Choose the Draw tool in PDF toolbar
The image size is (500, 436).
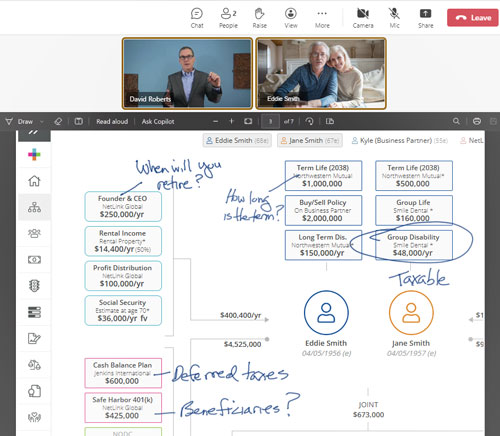(x=20, y=121)
